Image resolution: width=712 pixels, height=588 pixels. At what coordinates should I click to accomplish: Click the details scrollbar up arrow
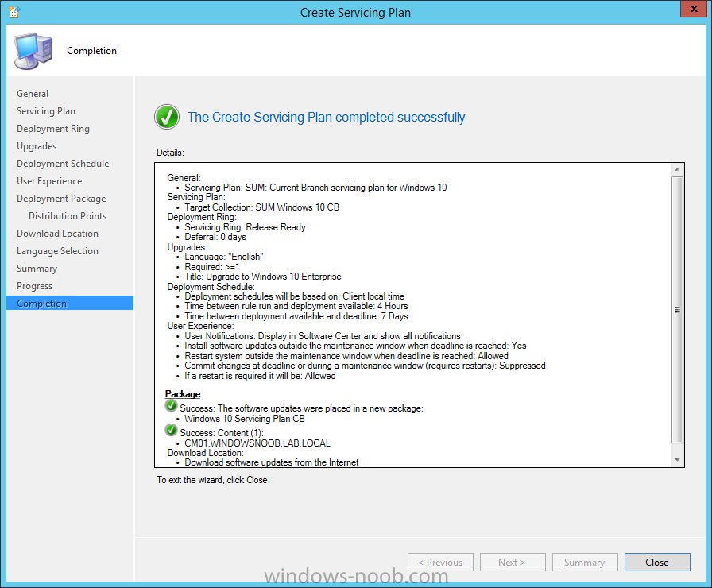677,169
